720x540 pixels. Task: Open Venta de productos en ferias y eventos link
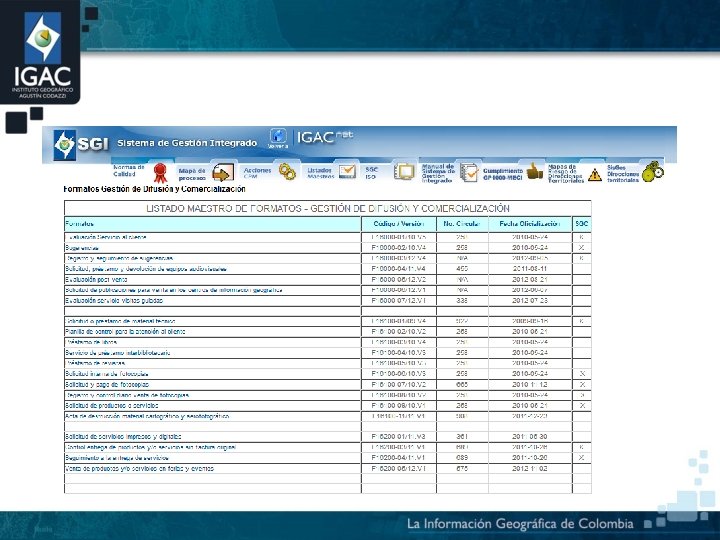point(140,468)
